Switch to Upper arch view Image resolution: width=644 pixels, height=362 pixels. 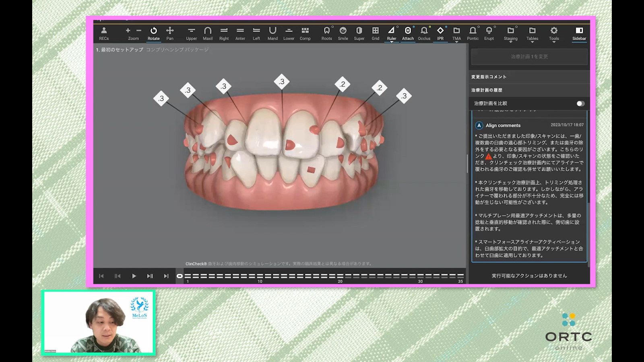(x=192, y=33)
